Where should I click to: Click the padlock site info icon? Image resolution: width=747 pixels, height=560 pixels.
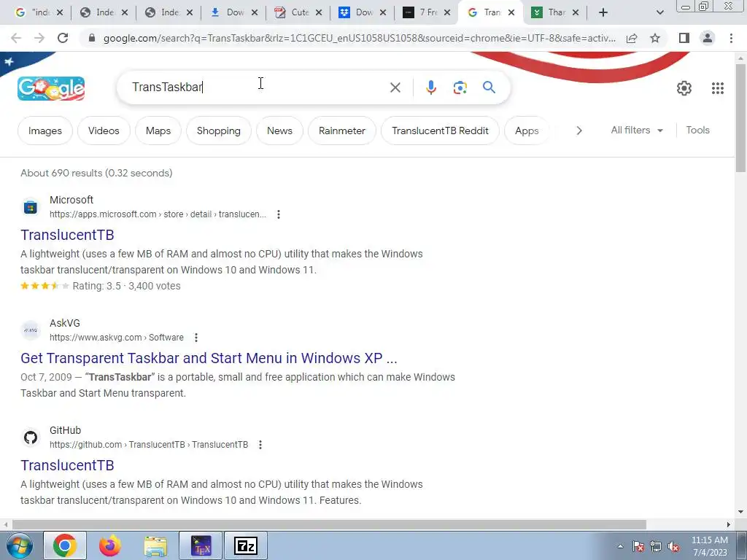pos(92,38)
